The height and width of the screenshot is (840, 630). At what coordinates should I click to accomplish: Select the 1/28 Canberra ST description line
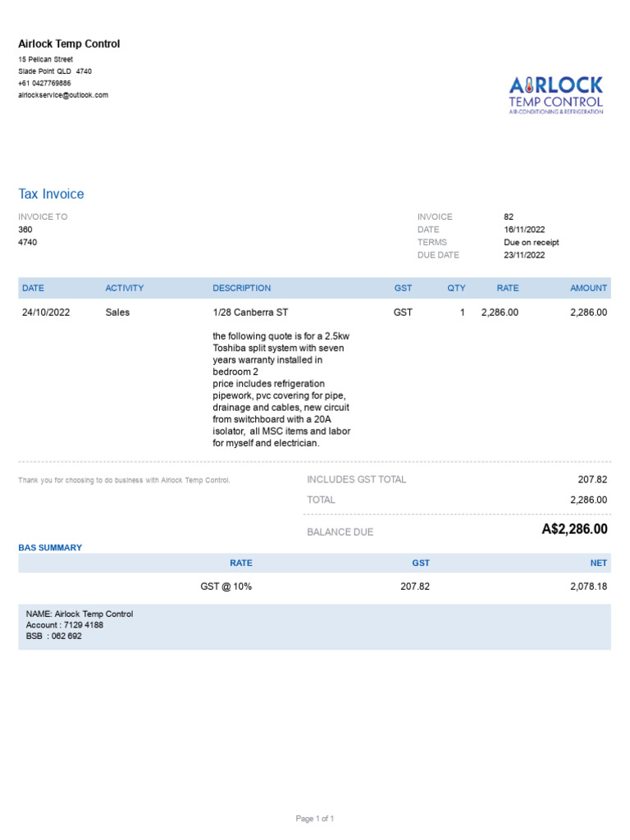pyautogui.click(x=250, y=313)
